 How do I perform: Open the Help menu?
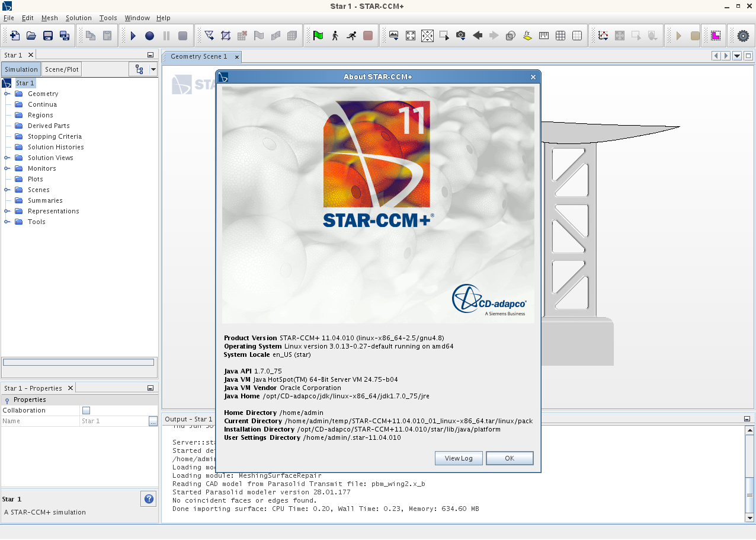pos(163,18)
